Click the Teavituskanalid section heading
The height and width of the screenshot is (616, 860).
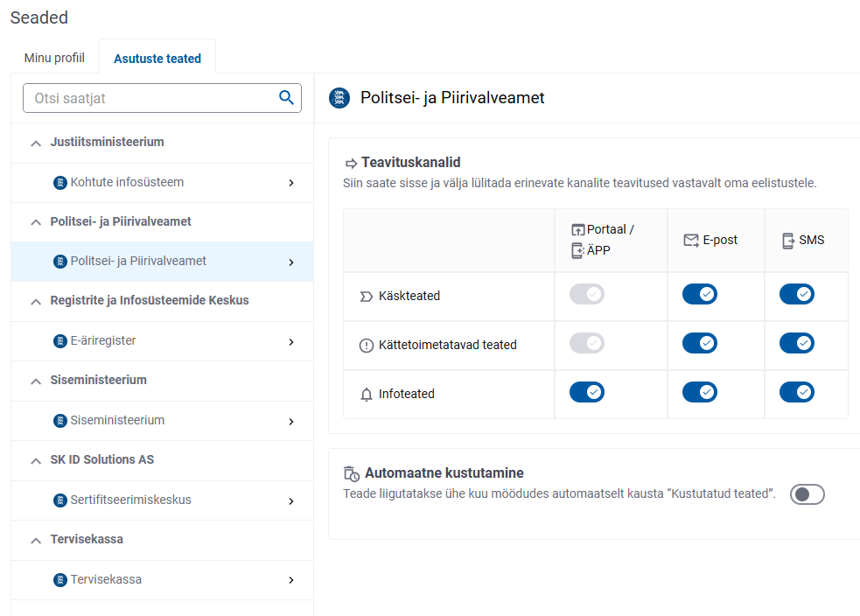coord(411,163)
